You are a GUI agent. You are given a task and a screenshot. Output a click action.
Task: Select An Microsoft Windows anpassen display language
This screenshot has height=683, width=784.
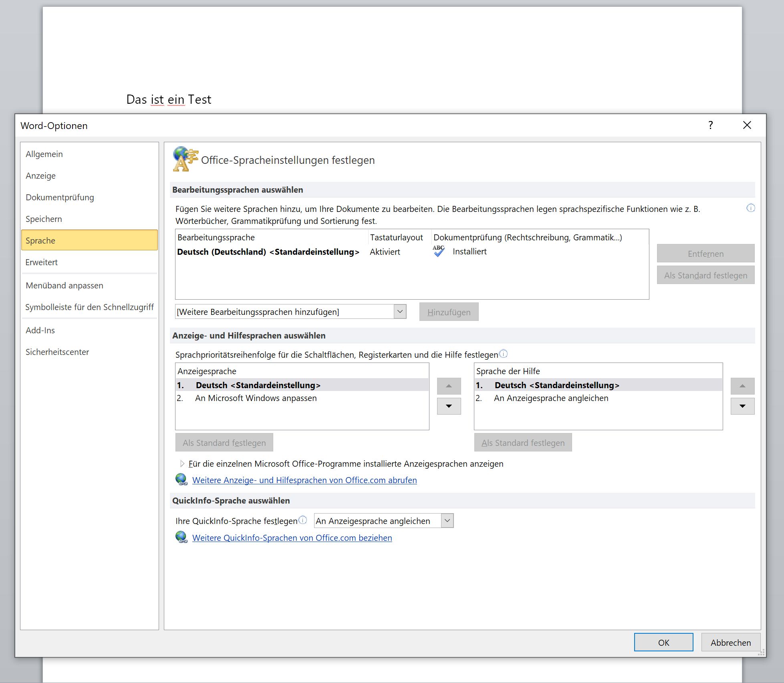tap(256, 398)
